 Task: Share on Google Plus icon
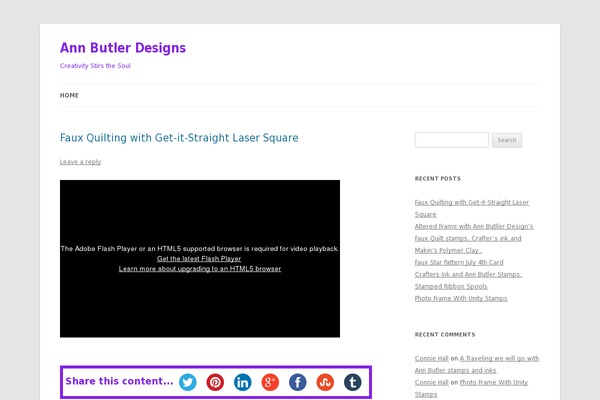point(270,382)
